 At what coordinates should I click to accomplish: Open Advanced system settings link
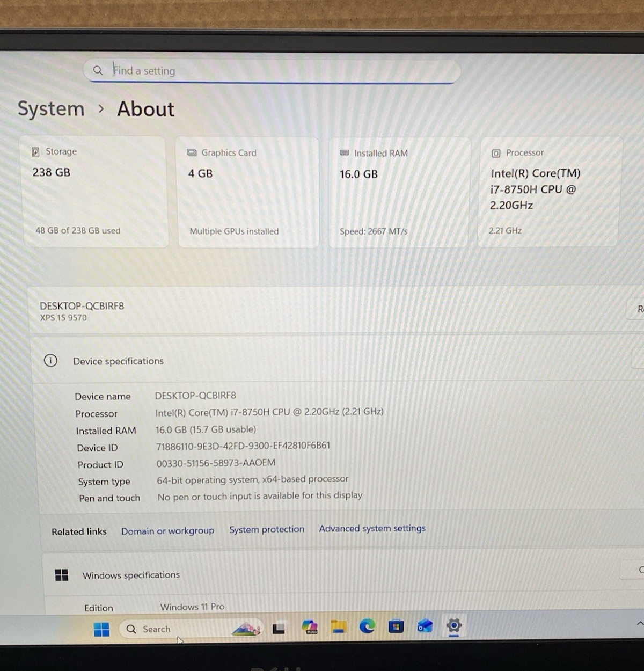tap(372, 528)
